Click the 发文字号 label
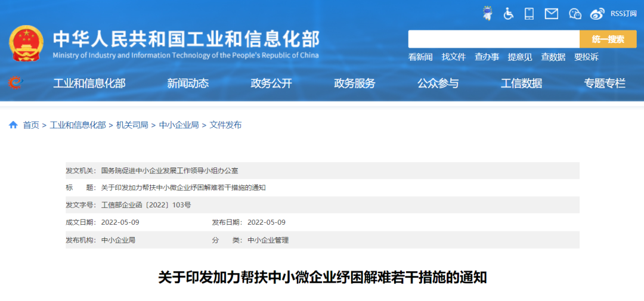Viewport: 644px width, 301px height. (80, 205)
